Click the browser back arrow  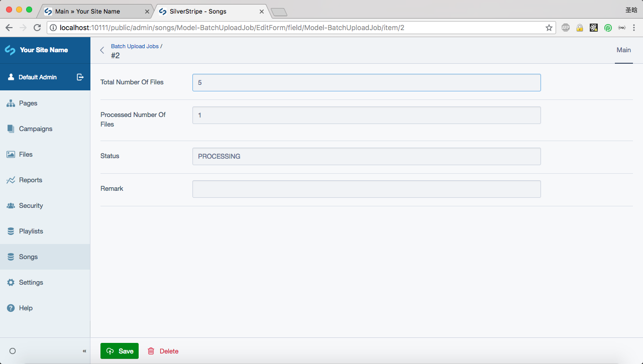click(x=9, y=28)
